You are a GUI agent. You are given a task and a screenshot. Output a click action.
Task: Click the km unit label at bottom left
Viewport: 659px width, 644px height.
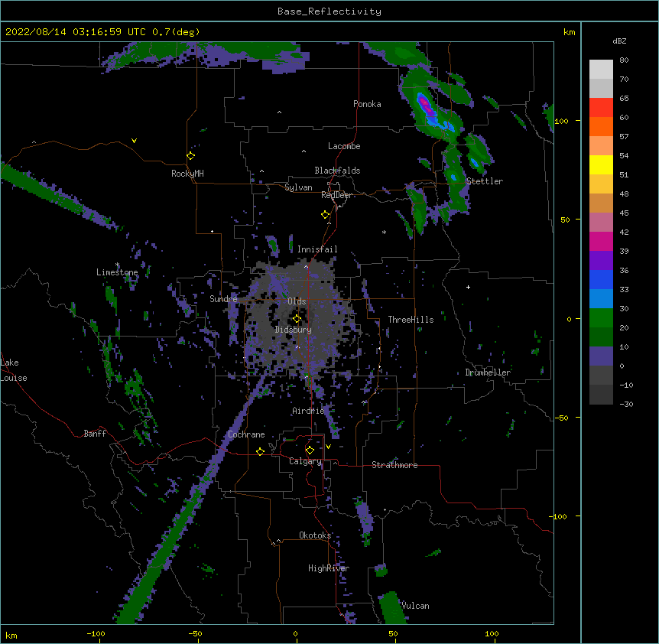click(x=11, y=635)
